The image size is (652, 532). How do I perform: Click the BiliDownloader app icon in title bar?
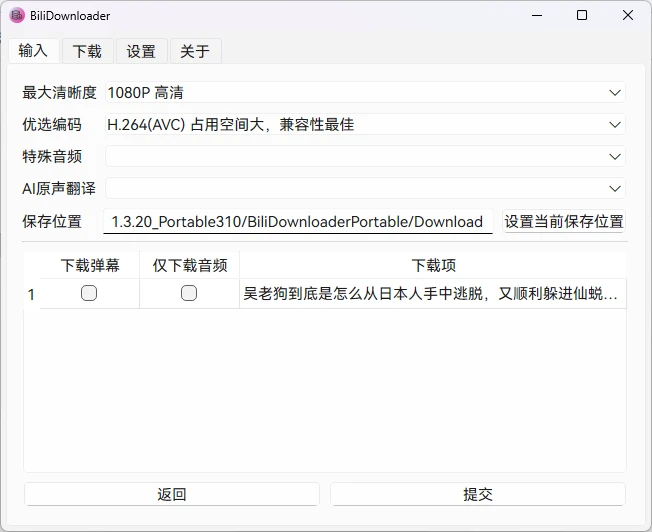pyautogui.click(x=17, y=16)
